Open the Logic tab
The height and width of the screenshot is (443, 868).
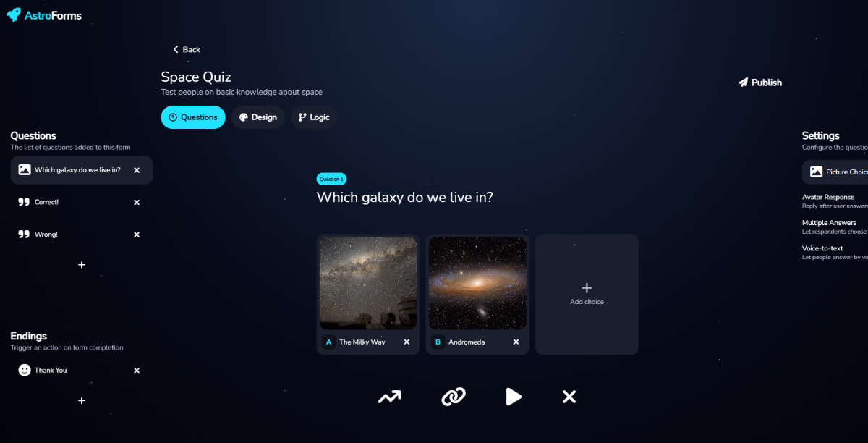pos(313,117)
